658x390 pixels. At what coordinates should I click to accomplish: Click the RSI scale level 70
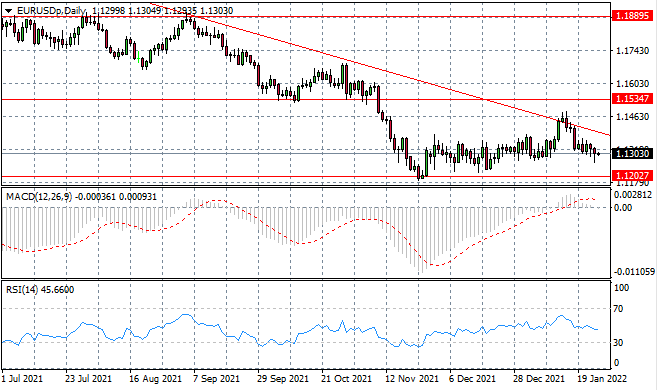click(618, 309)
